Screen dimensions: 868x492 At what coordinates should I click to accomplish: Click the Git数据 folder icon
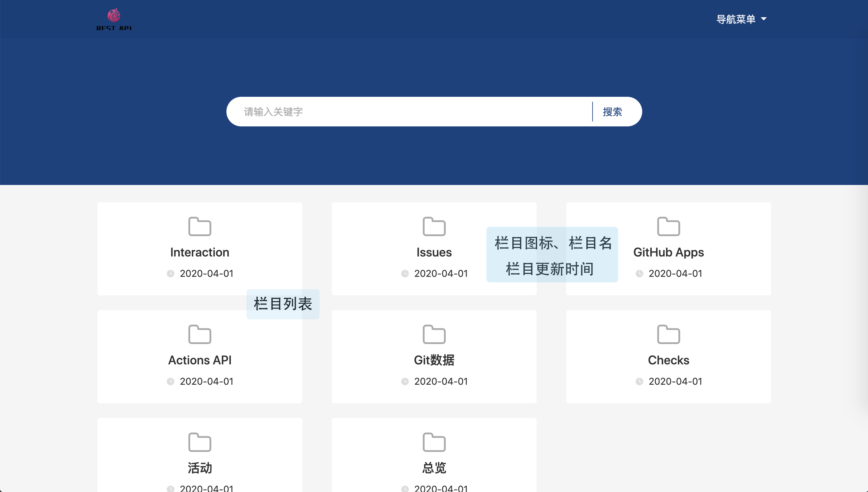click(434, 334)
